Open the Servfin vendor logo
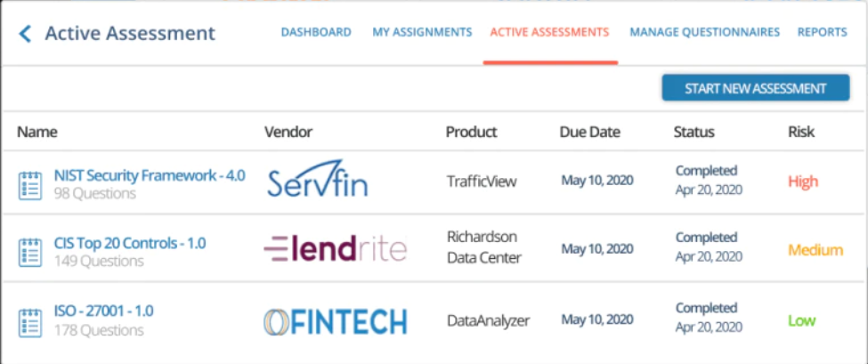868x364 pixels. pos(317,179)
